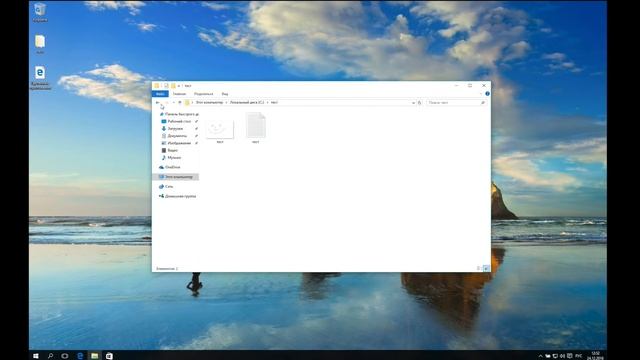Expand the address bar history dropdown
Screen dimensions: 640x360
point(413,103)
